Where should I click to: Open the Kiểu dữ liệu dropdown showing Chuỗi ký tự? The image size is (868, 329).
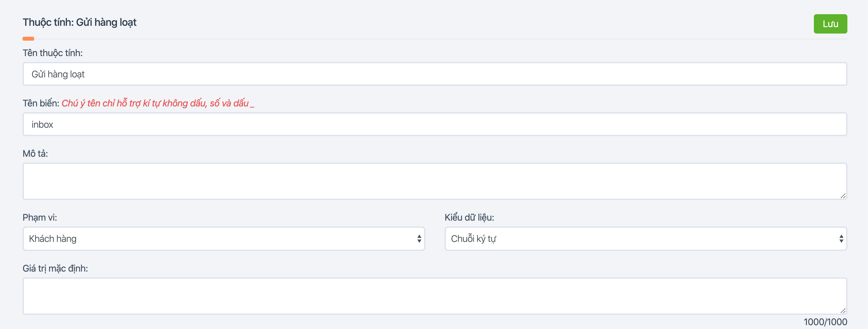(646, 239)
